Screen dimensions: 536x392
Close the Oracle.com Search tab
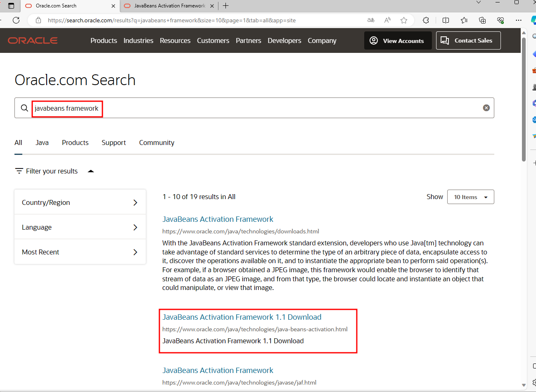click(x=113, y=6)
